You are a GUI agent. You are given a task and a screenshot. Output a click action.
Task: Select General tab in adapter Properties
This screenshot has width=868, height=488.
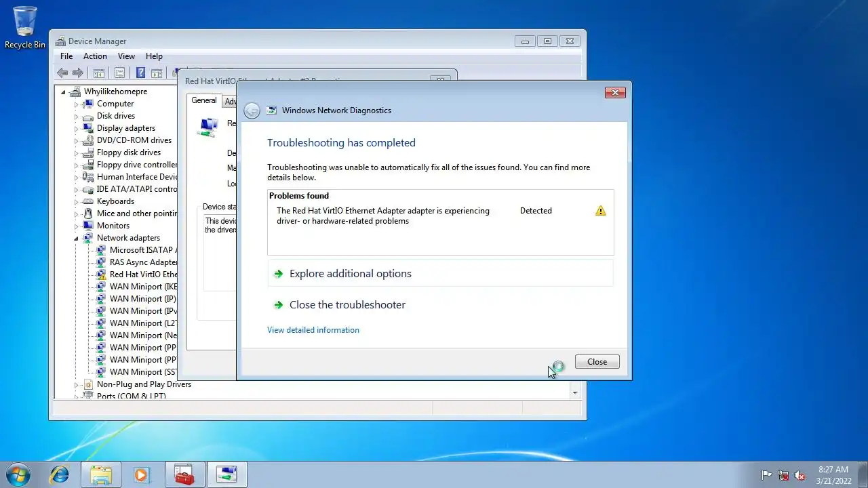coord(203,100)
